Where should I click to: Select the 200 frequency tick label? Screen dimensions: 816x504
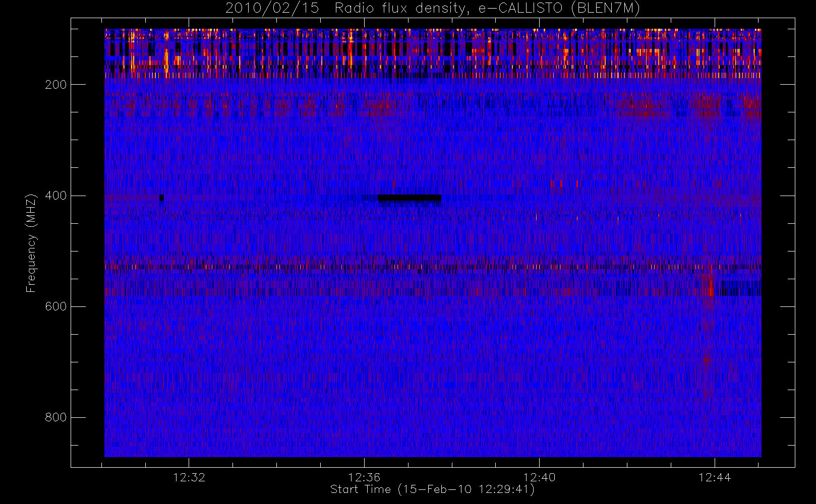(55, 85)
